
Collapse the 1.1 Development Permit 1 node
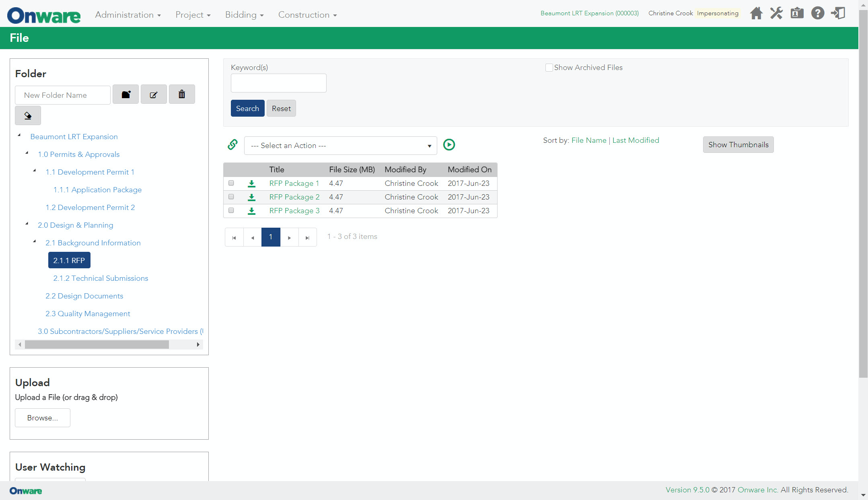click(x=35, y=170)
